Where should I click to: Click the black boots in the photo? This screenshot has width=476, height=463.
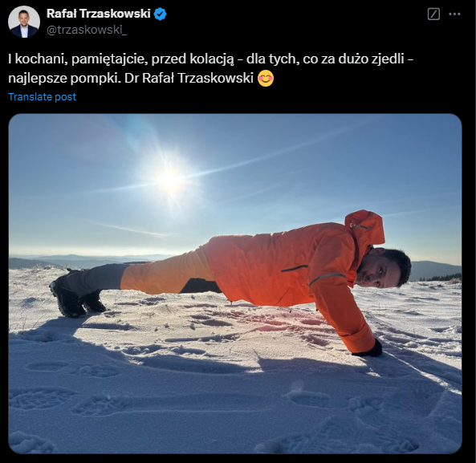coord(77,297)
